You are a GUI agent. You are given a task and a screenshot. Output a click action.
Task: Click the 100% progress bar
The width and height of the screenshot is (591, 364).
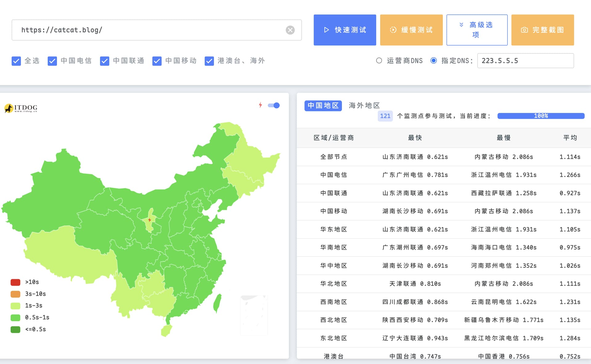pyautogui.click(x=541, y=116)
